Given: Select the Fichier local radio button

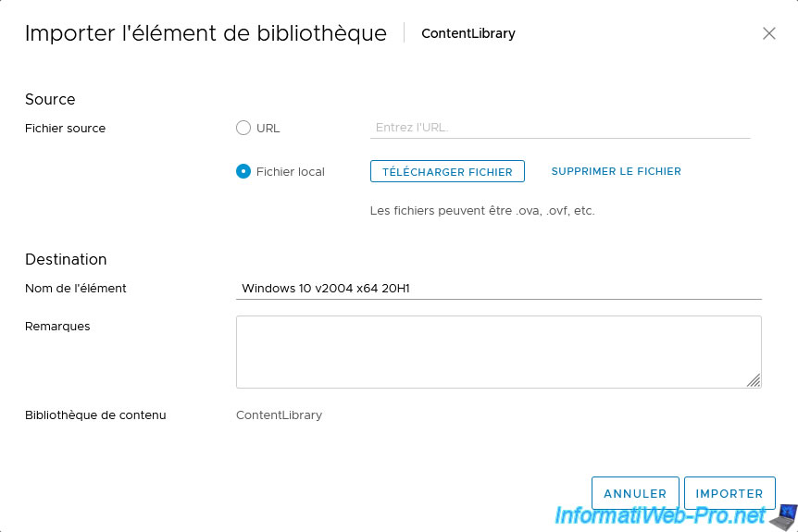Looking at the screenshot, I should tap(243, 171).
